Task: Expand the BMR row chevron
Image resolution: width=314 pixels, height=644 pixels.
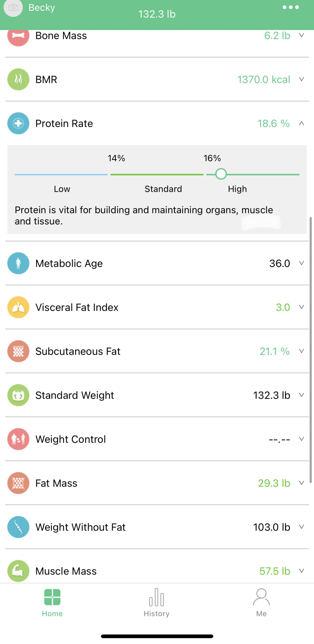Action: [x=301, y=79]
